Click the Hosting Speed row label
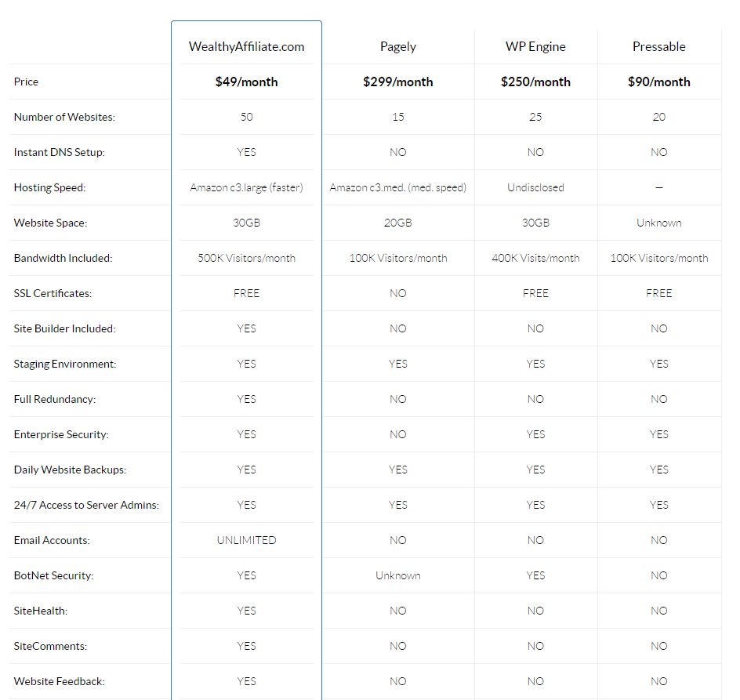Viewport: 740px width, 700px height. (49, 188)
